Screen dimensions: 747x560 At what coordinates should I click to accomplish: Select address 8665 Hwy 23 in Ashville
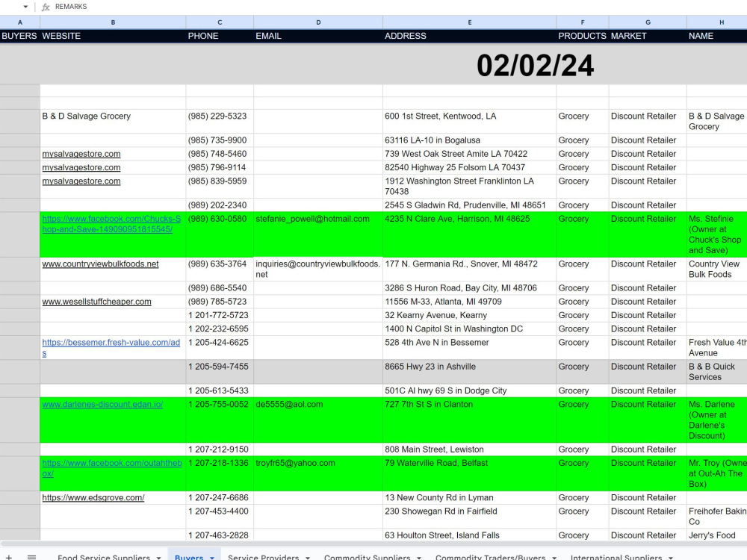(x=469, y=371)
